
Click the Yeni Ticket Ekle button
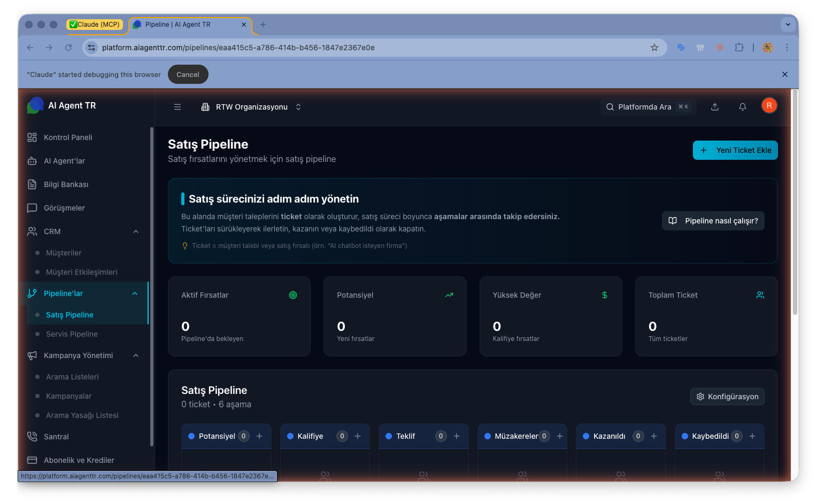coord(735,150)
